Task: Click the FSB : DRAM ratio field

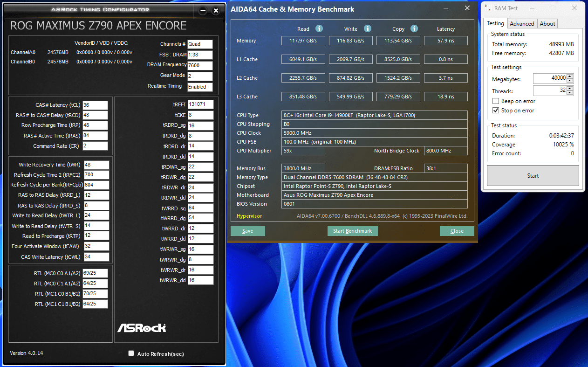Action: (x=200, y=55)
